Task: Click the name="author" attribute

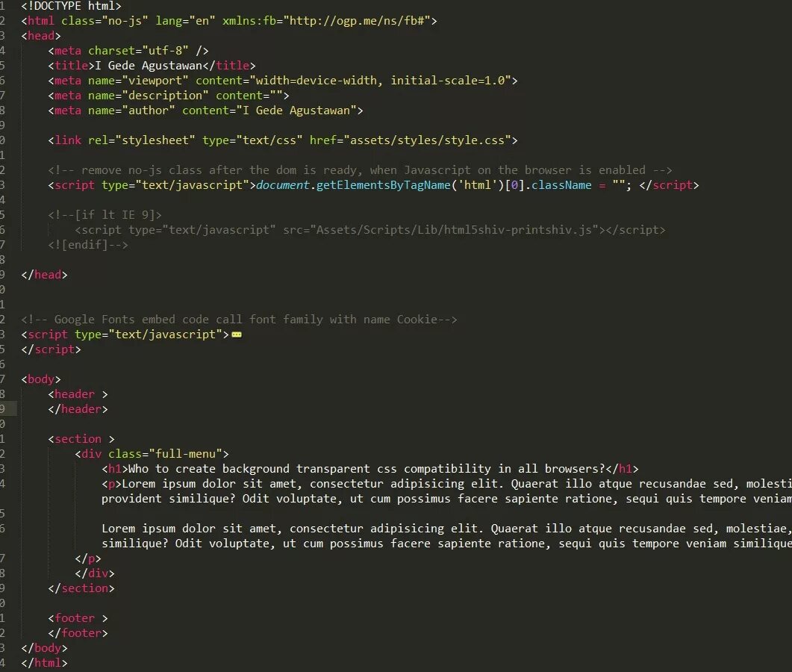Action: pos(132,111)
